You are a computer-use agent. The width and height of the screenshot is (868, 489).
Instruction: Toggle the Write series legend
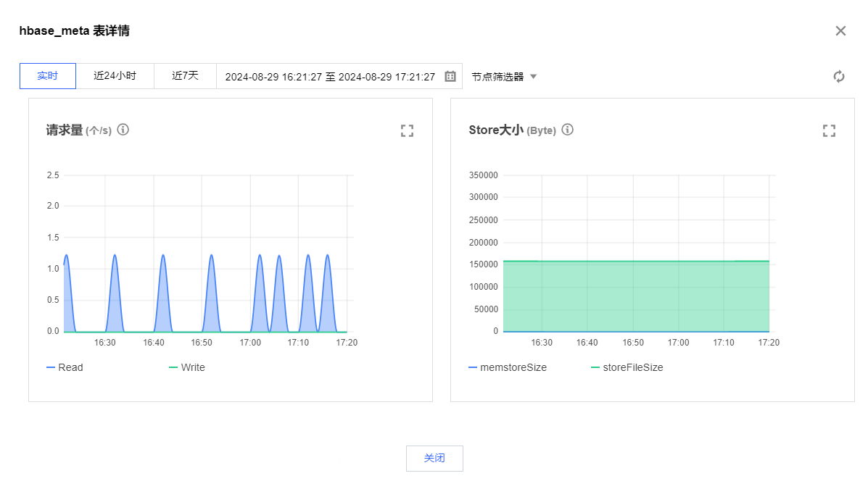187,367
